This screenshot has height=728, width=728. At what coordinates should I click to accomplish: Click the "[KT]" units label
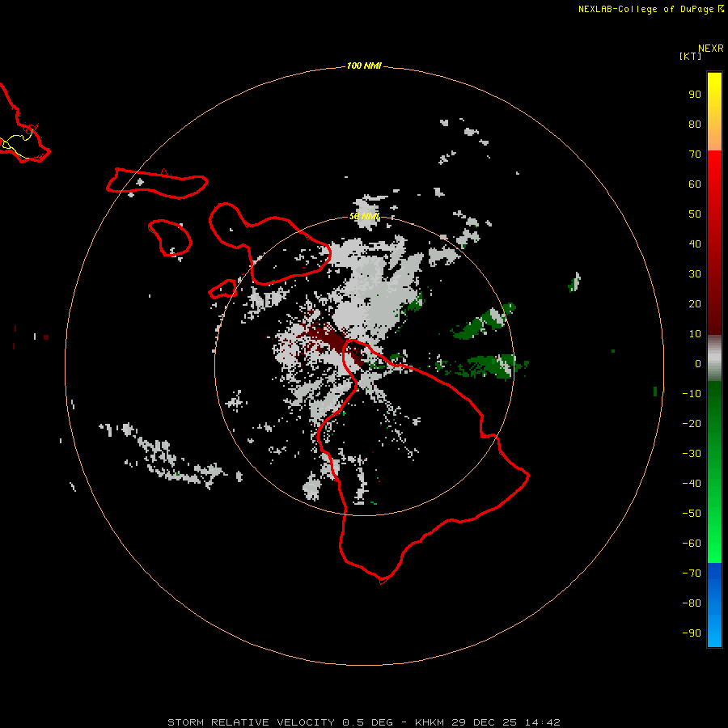pyautogui.click(x=691, y=56)
